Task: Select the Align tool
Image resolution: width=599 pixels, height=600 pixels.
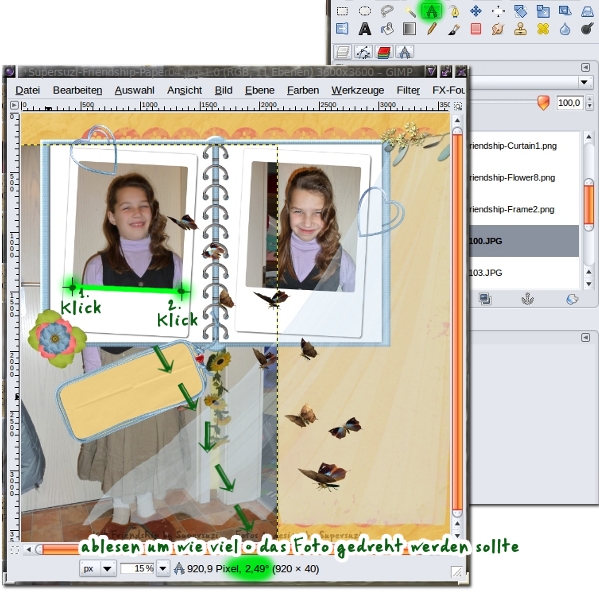Action: [x=498, y=11]
